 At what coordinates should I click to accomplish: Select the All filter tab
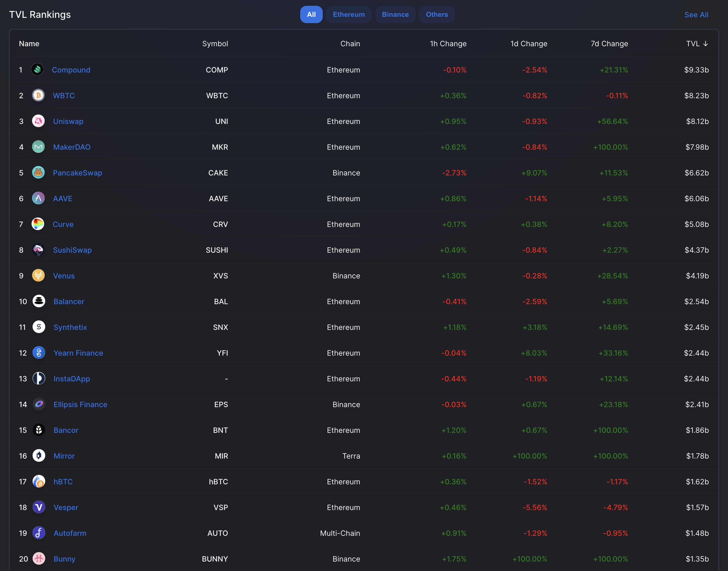click(311, 14)
